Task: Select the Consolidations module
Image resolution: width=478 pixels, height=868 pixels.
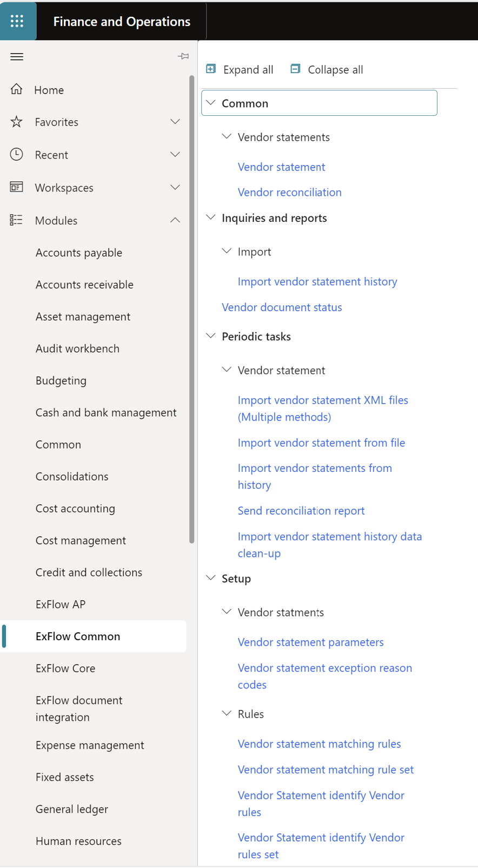Action: [x=72, y=476]
